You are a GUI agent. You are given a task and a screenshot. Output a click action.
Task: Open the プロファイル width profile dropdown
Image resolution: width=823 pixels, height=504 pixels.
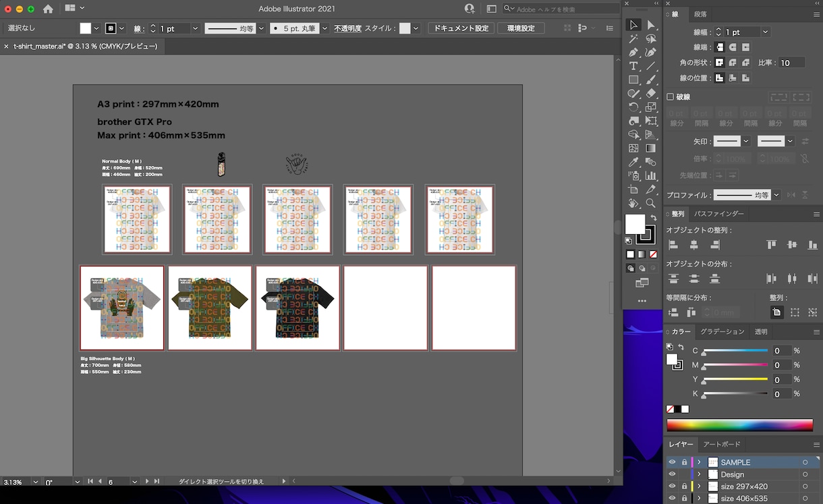coord(776,195)
